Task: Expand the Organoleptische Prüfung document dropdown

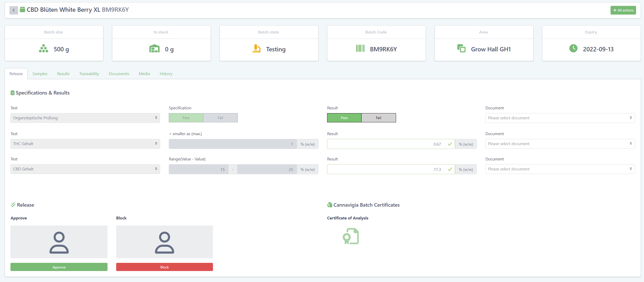Action: 560,118
